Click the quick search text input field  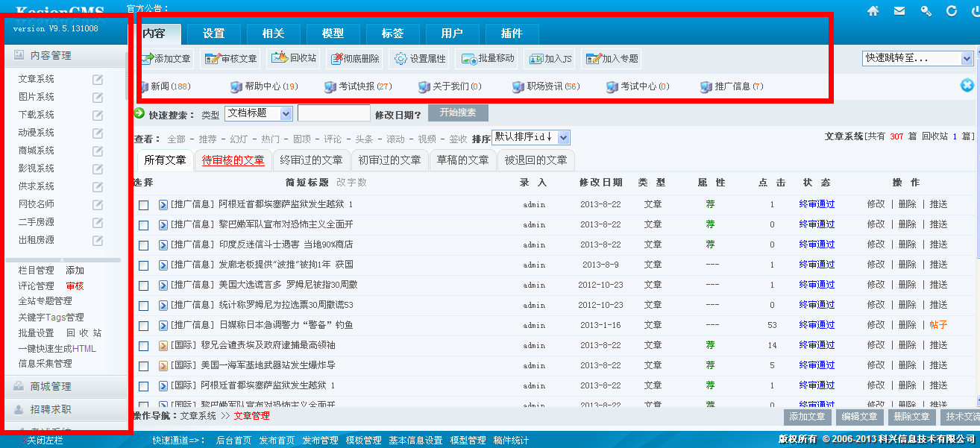[333, 113]
